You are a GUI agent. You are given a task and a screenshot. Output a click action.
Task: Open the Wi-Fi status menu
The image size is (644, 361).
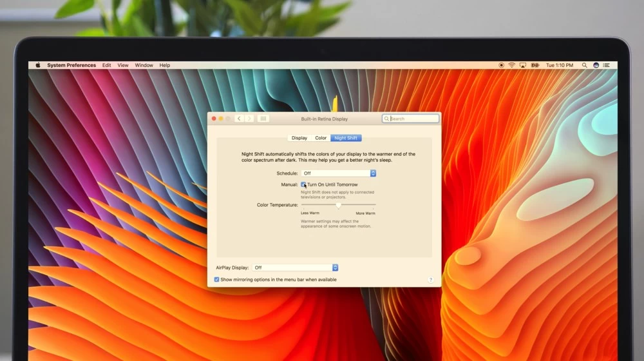[511, 65]
